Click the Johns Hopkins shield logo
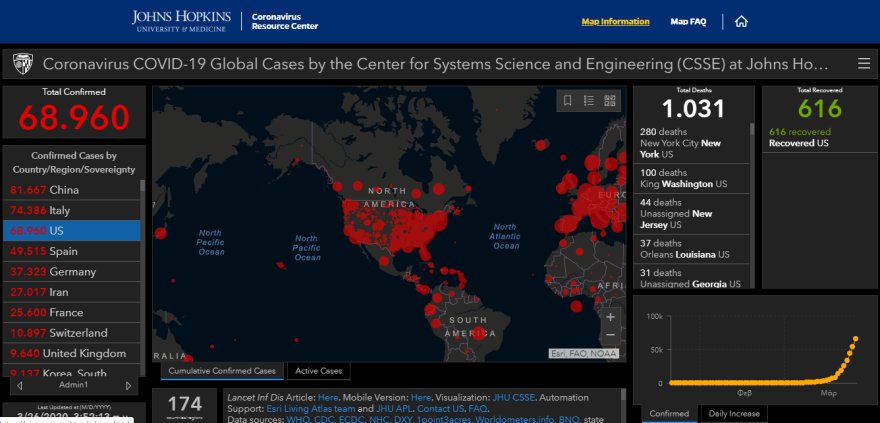The image size is (880, 423). [x=21, y=64]
